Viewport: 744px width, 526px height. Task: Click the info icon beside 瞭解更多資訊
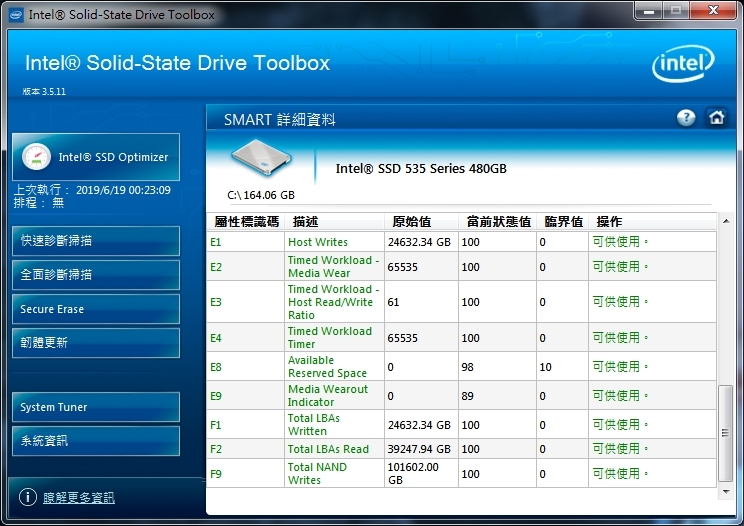pyautogui.click(x=28, y=497)
